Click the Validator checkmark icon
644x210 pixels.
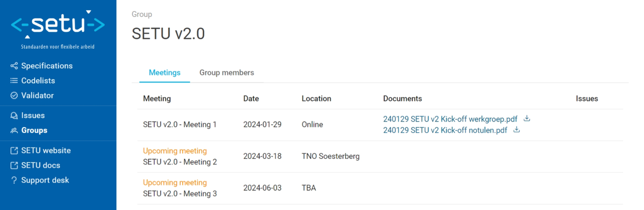pos(14,95)
